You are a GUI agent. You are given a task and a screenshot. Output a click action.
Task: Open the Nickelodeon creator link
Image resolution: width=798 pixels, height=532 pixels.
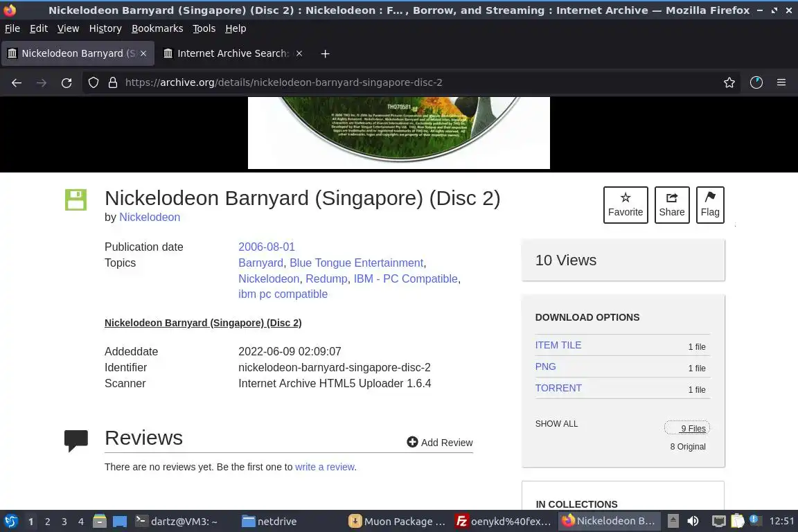tap(150, 218)
